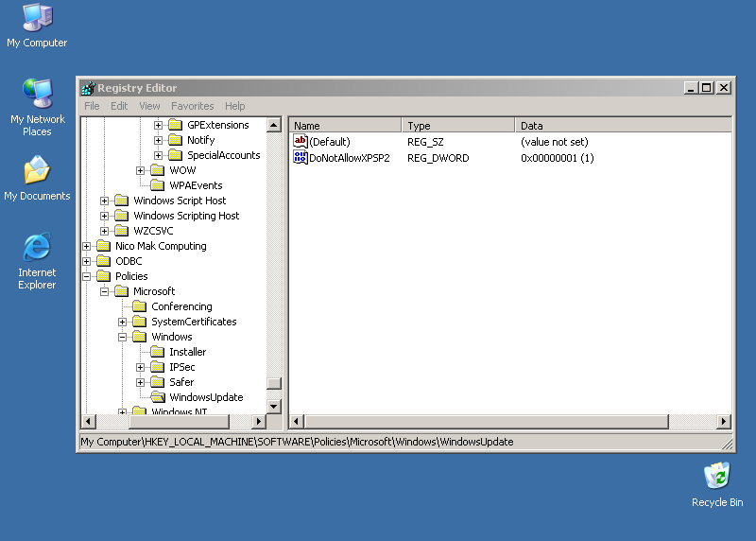Minimize the Registry Editor window

(691, 88)
